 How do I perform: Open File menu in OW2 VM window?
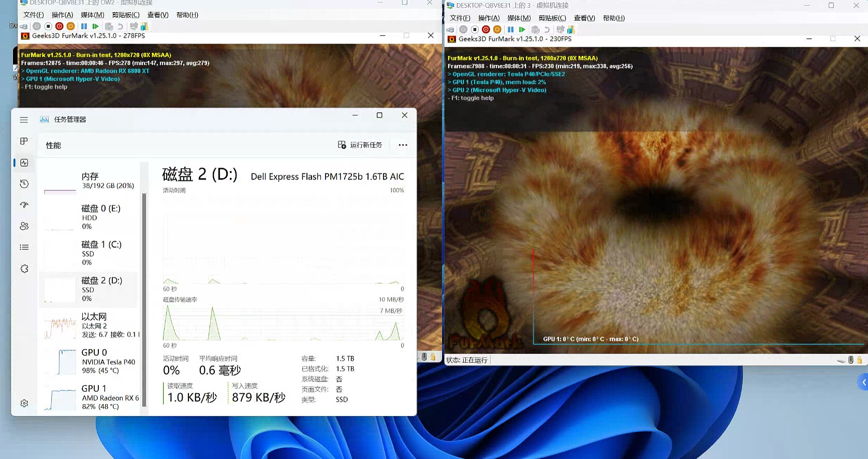34,15
